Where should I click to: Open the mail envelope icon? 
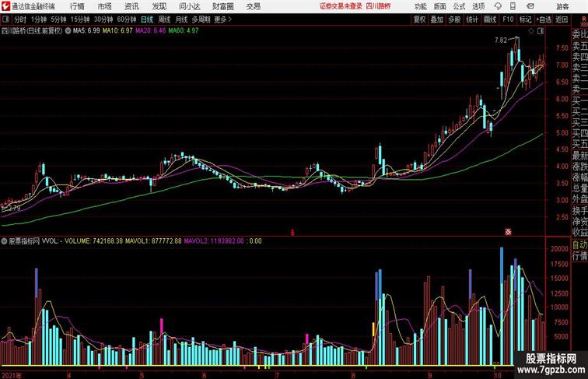[x=530, y=6]
